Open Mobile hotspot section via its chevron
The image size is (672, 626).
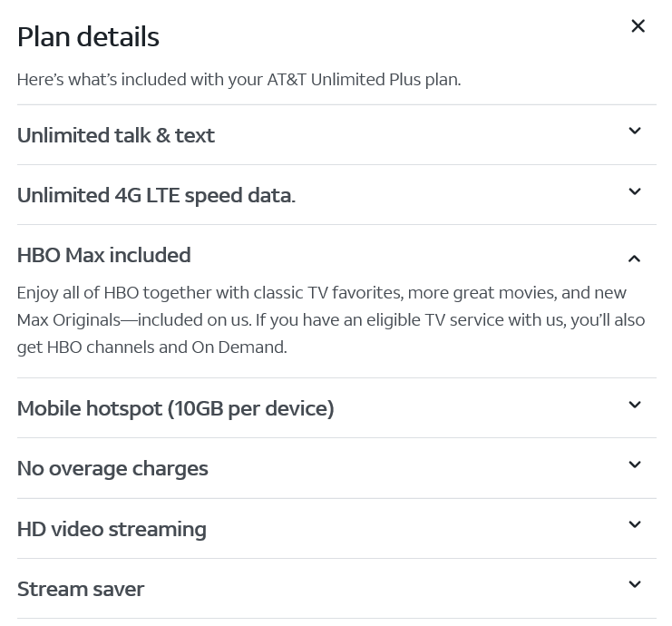point(635,405)
